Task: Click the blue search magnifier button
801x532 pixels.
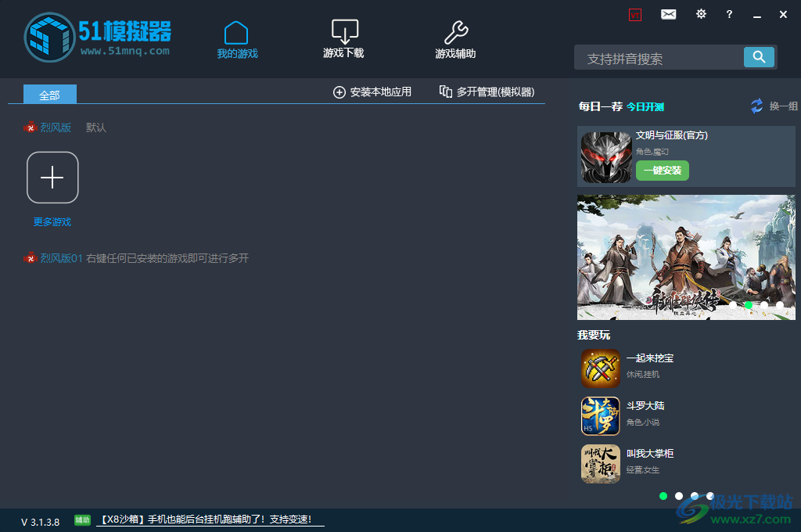Action: pos(759,57)
